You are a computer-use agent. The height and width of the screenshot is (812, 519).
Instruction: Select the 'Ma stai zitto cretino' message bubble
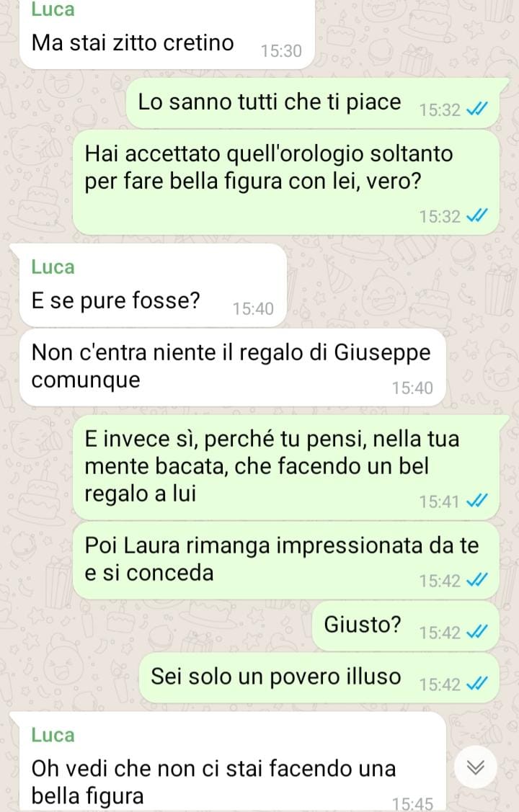(x=167, y=34)
